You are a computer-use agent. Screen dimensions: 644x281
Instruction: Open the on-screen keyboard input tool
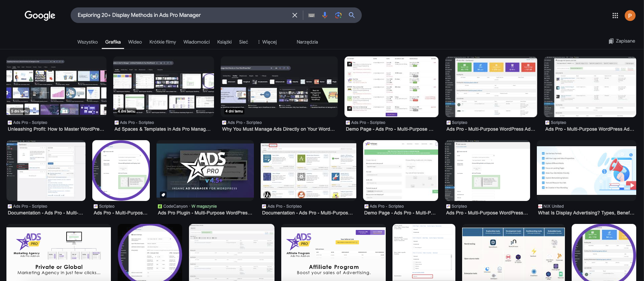(x=312, y=15)
